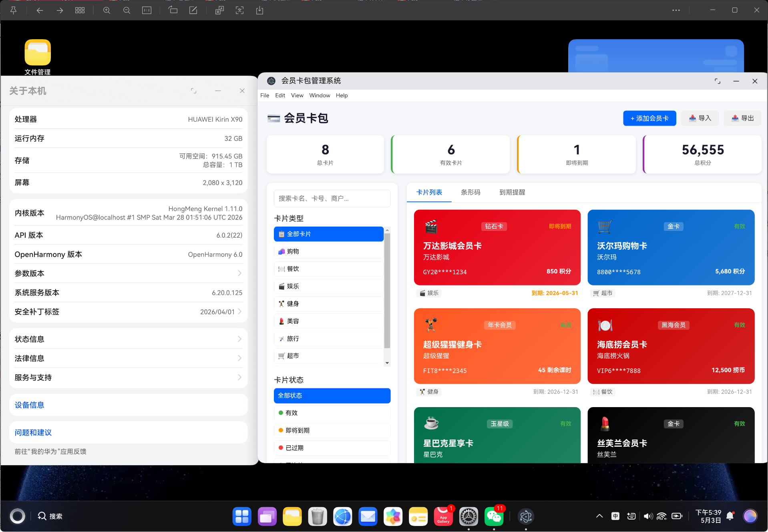The height and width of the screenshot is (532, 768).
Task: Go back using the left arrow icon
Action: point(40,10)
